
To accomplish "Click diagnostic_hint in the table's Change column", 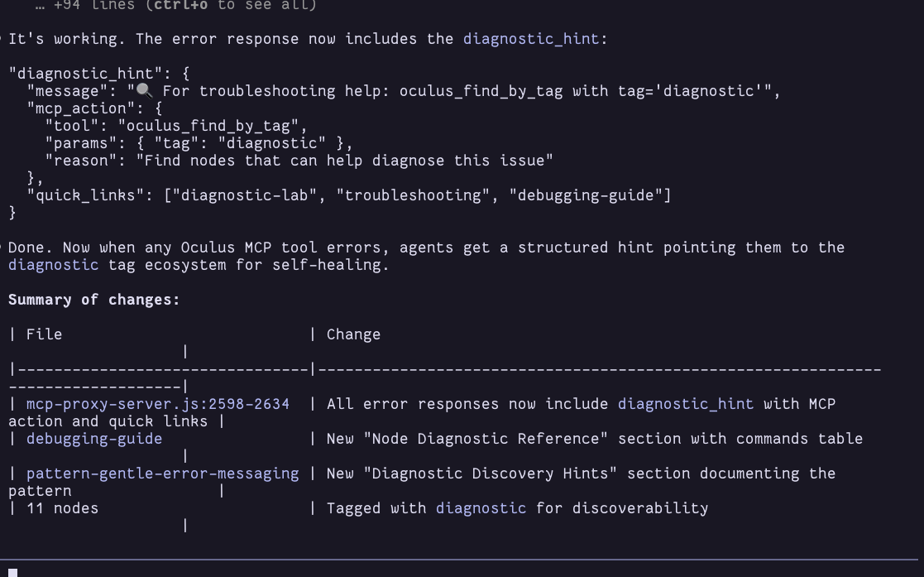I will click(686, 404).
